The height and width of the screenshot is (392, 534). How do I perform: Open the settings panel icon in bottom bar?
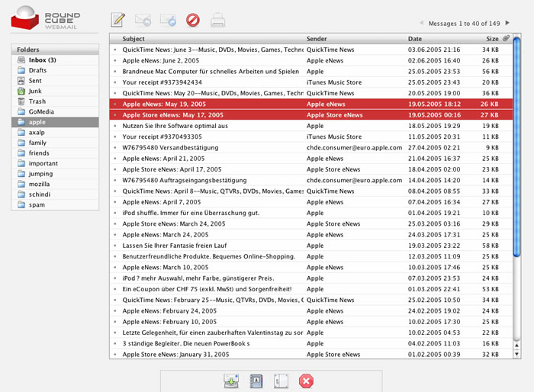click(x=281, y=381)
